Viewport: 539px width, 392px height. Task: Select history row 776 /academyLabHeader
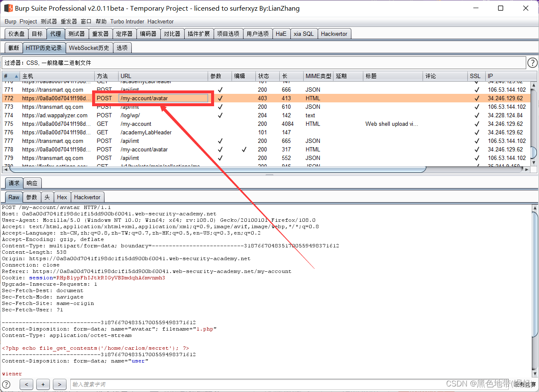tap(266, 132)
